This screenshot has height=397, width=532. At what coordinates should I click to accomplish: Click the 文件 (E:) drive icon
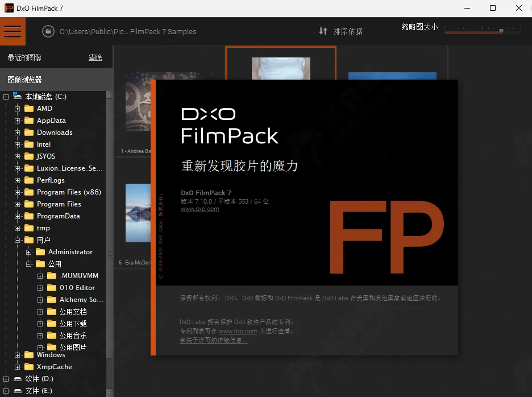point(18,391)
